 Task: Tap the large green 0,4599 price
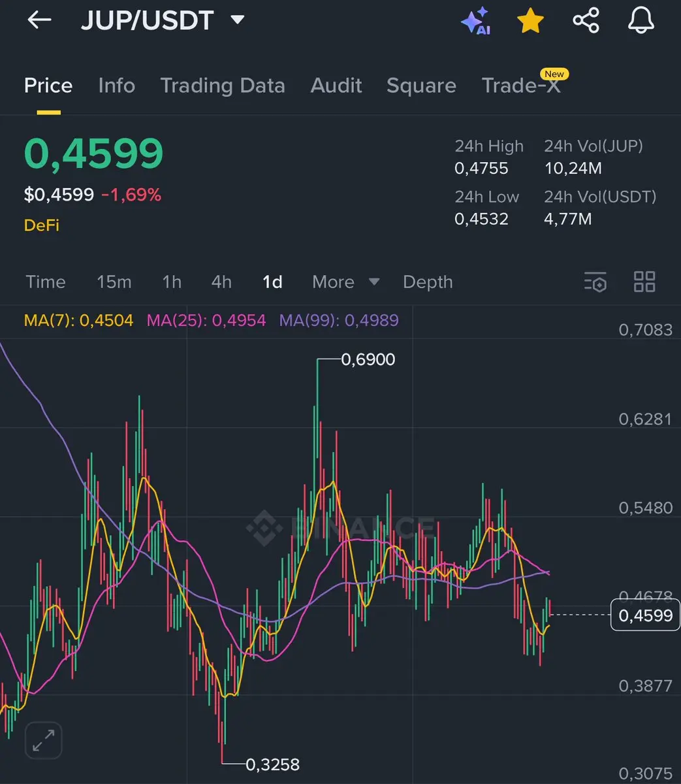pos(93,154)
